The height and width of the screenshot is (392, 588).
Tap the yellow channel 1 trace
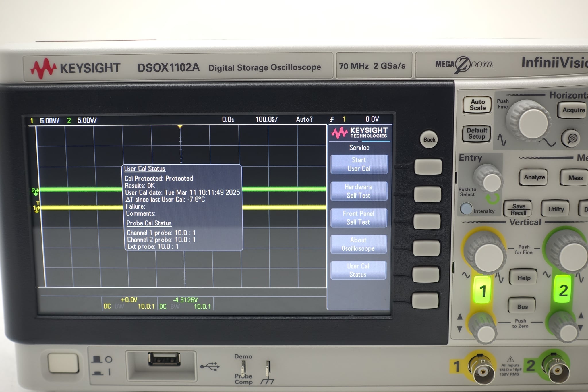click(x=284, y=207)
